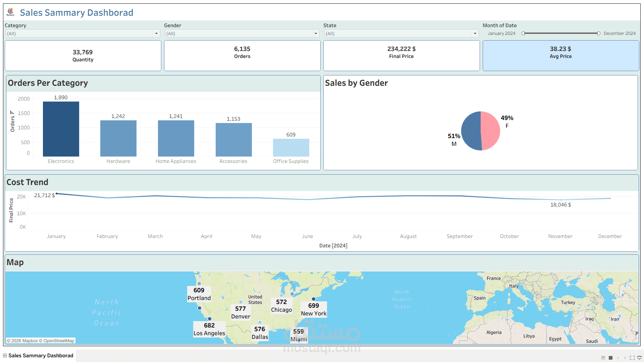Select the Hardware bar
The width and height of the screenshot is (644, 362).
click(x=118, y=138)
